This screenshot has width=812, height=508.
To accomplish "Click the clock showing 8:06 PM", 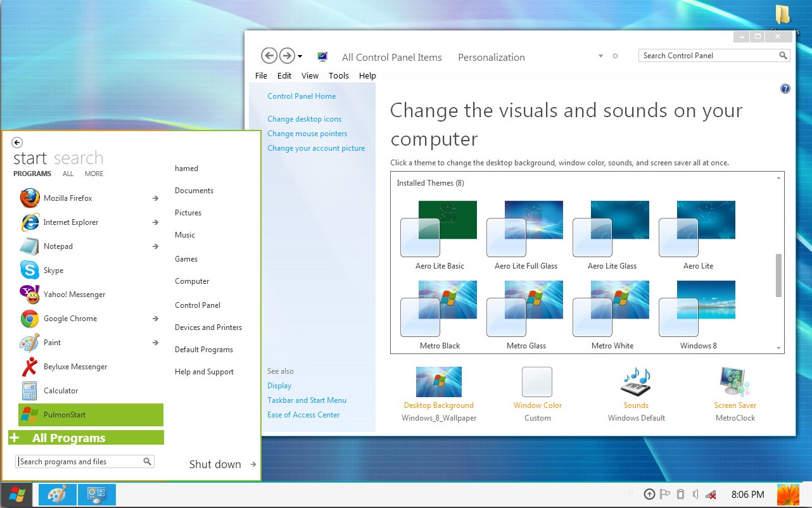I will click(747, 495).
